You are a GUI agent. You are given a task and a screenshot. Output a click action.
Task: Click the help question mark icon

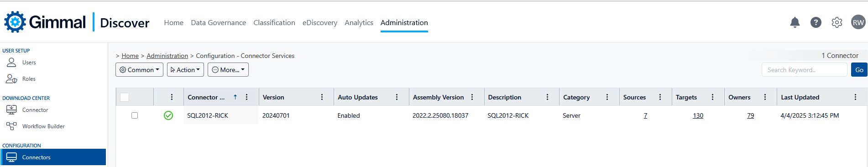pos(816,22)
